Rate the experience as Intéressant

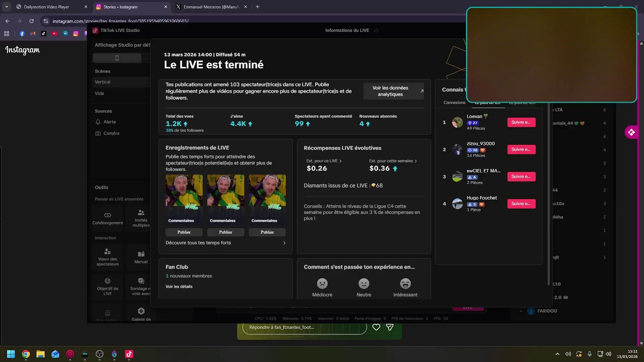[x=405, y=288]
